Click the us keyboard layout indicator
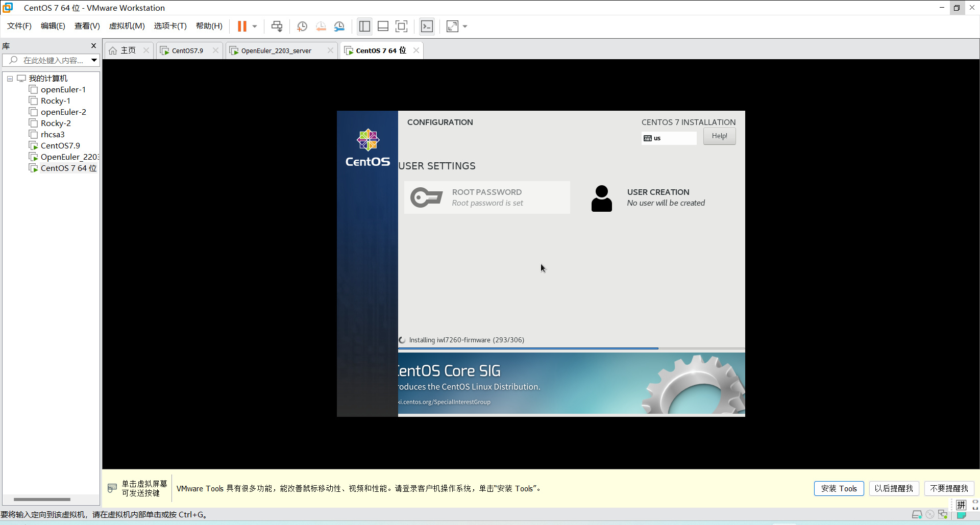 pos(669,138)
